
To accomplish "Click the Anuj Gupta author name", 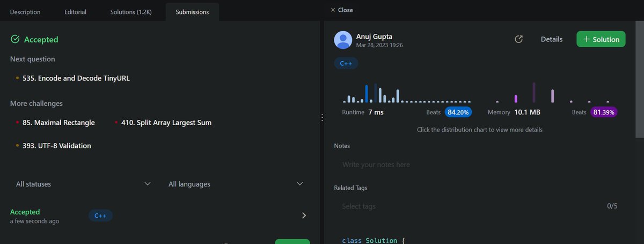I will [375, 37].
